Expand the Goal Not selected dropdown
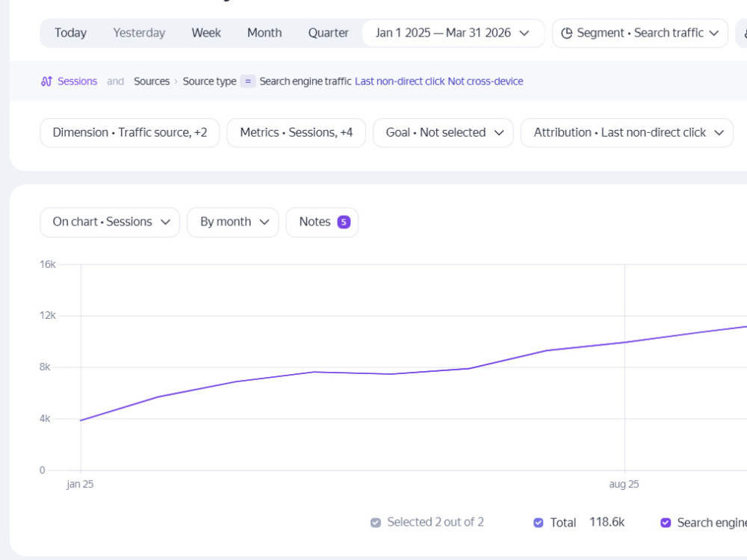This screenshot has height=560, width=747. pos(443,132)
